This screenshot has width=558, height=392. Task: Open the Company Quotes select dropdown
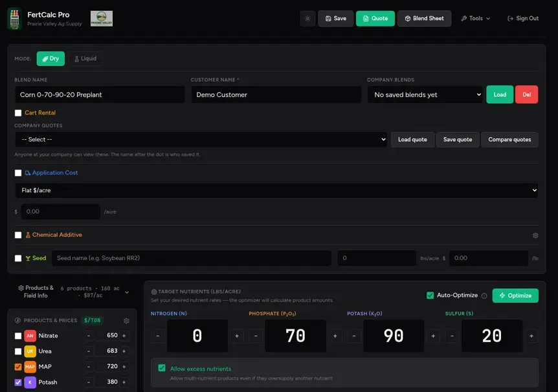(201, 140)
